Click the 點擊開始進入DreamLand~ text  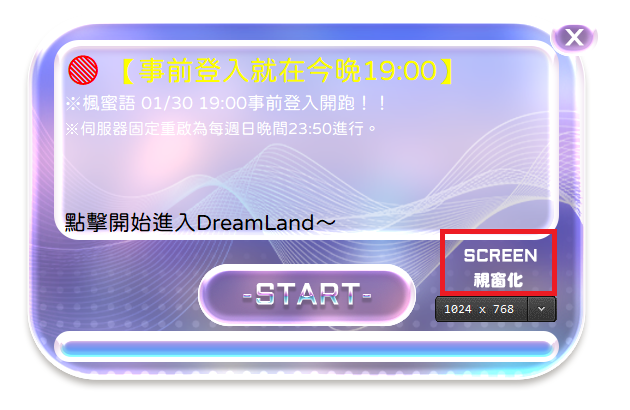200,223
